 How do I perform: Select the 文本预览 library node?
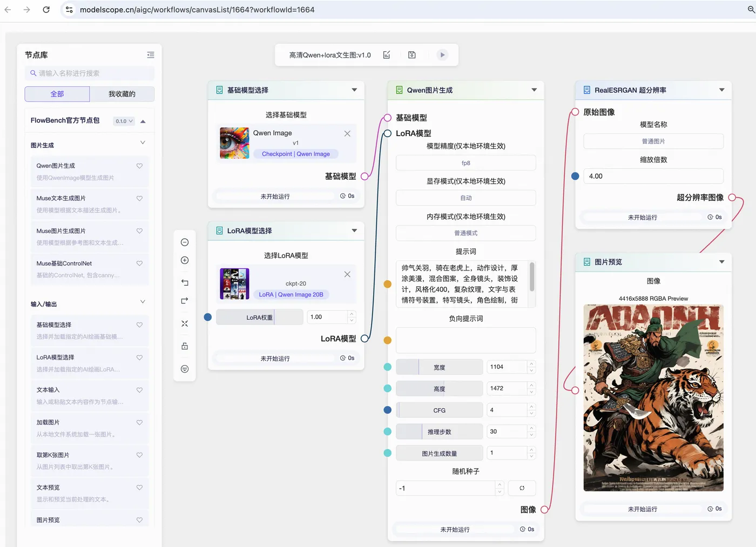(90, 494)
